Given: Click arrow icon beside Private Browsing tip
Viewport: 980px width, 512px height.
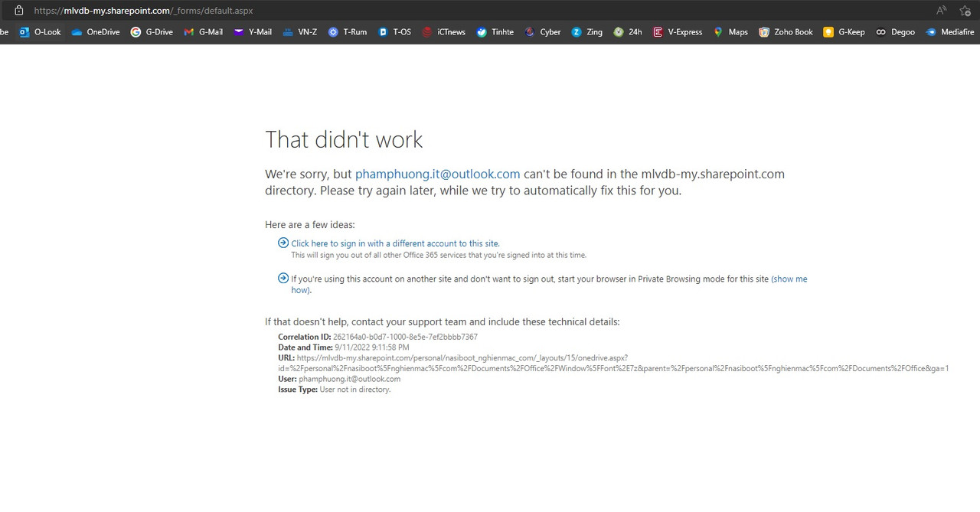Looking at the screenshot, I should (283, 279).
